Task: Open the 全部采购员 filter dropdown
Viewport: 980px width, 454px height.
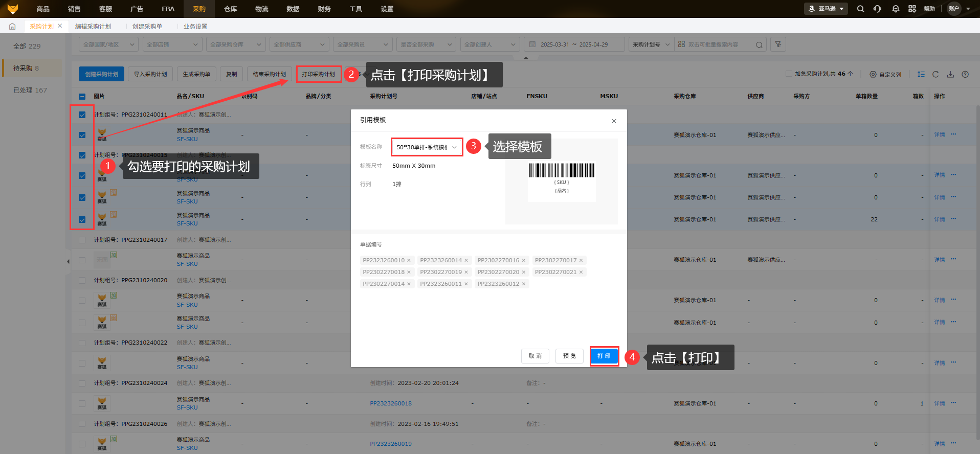Action: point(363,44)
